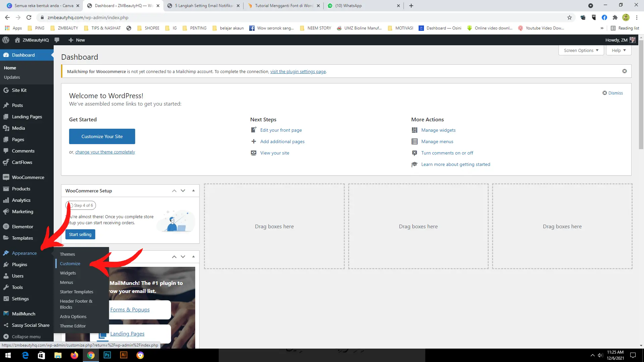Click the ZMBeautyHQ home icon
Screen dimensions: 644x362
17,40
